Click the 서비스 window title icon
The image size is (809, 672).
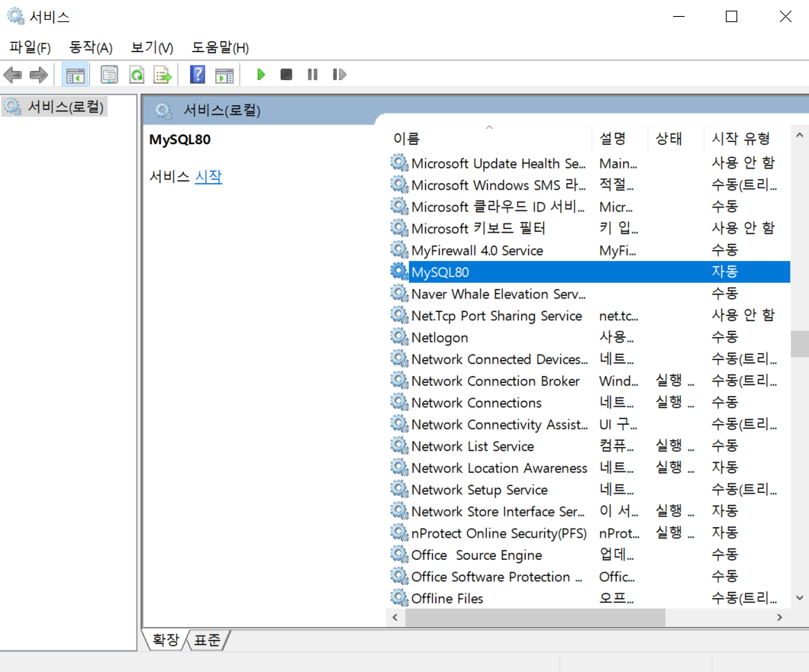coord(15,17)
